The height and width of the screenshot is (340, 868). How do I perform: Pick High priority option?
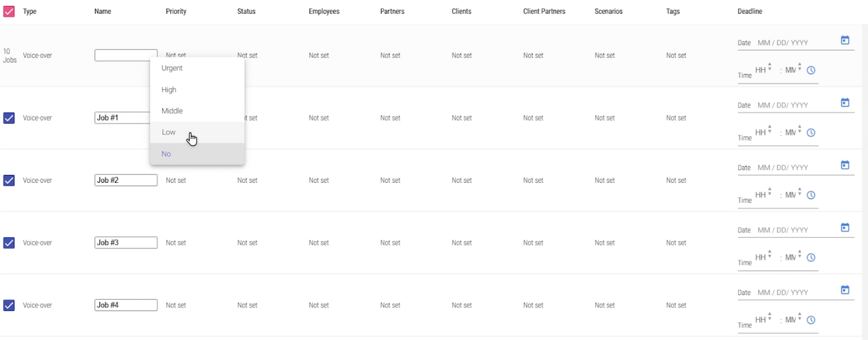tap(169, 90)
